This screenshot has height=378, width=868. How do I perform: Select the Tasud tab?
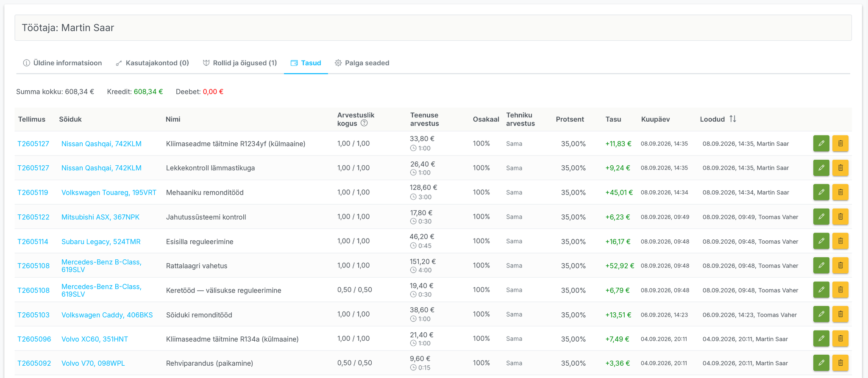[x=306, y=63]
